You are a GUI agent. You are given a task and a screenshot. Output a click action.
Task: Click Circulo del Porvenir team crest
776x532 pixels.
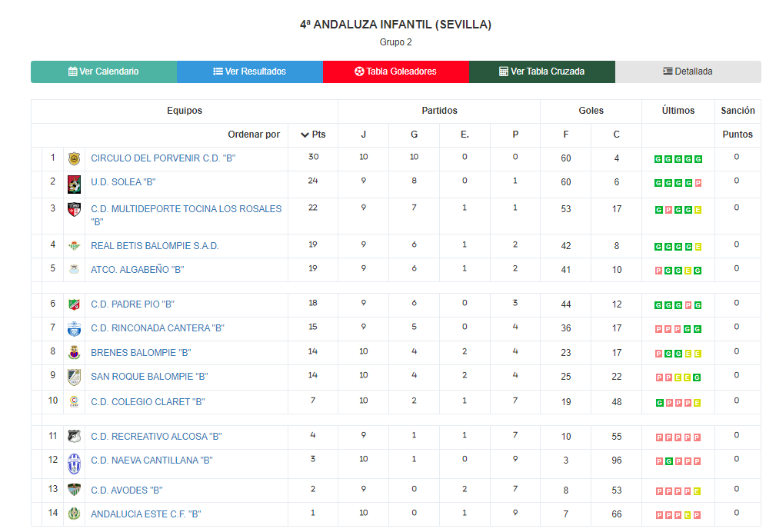pos(75,158)
